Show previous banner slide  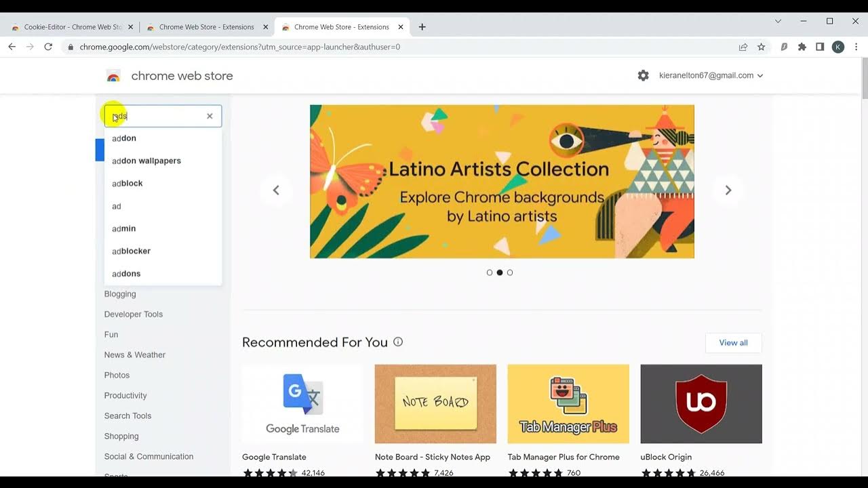(x=276, y=190)
